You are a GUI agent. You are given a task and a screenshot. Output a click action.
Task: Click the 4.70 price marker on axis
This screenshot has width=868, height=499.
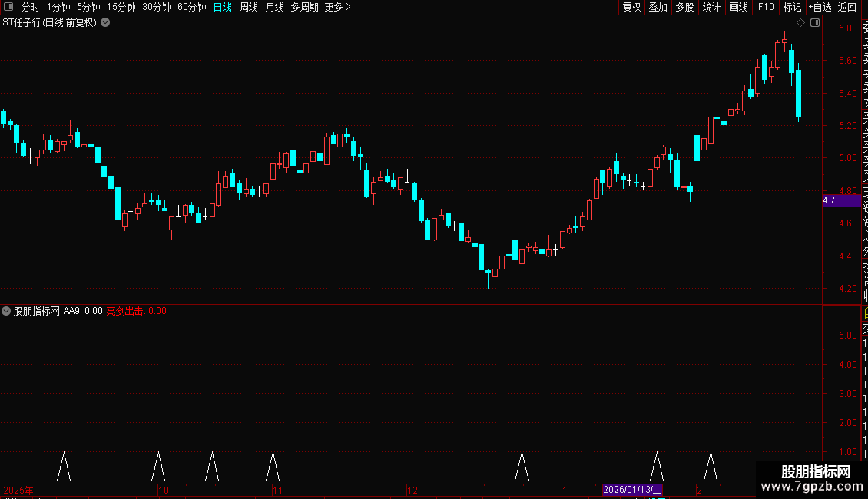tap(841, 200)
